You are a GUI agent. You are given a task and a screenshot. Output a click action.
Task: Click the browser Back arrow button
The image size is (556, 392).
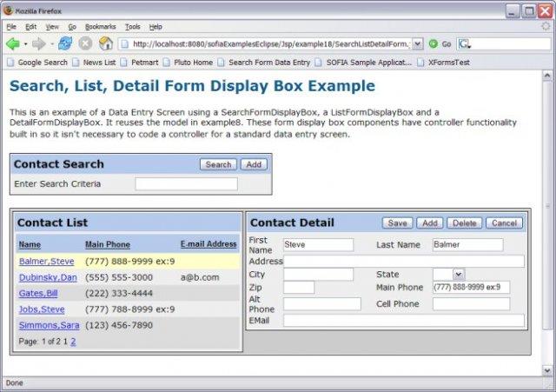point(13,43)
